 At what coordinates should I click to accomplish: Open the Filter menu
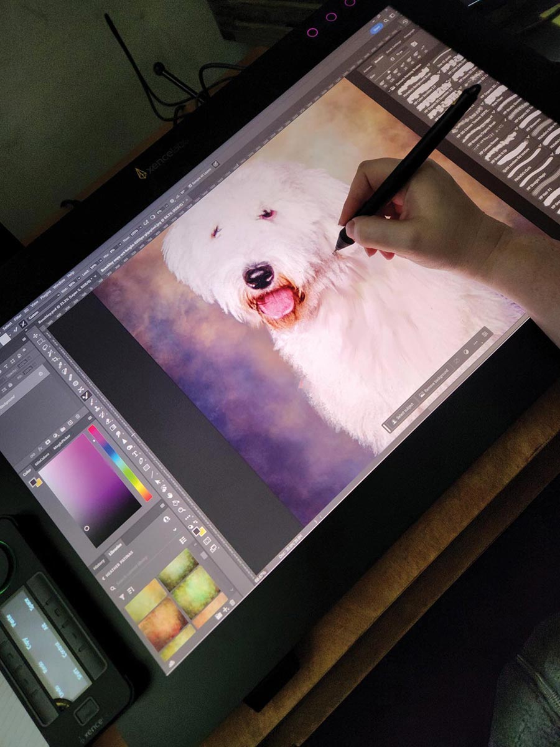pyautogui.click(x=17, y=317)
